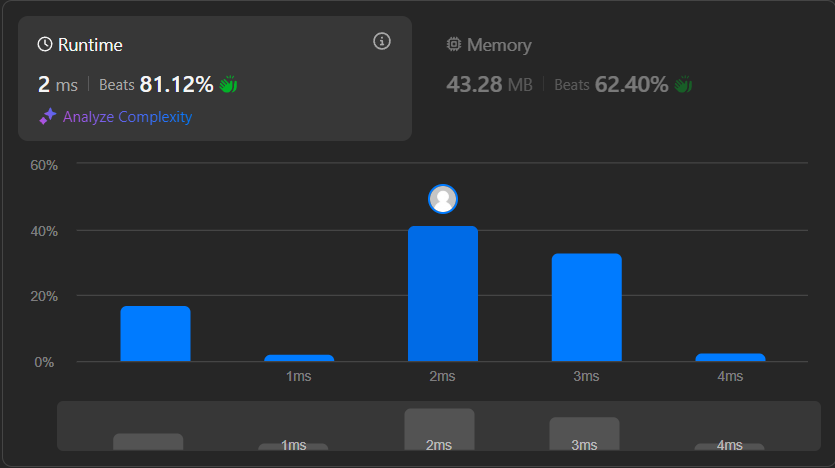The height and width of the screenshot is (468, 835).
Task: Click the leftmost unlabeled bar in the main chart
Action: pyautogui.click(x=155, y=334)
